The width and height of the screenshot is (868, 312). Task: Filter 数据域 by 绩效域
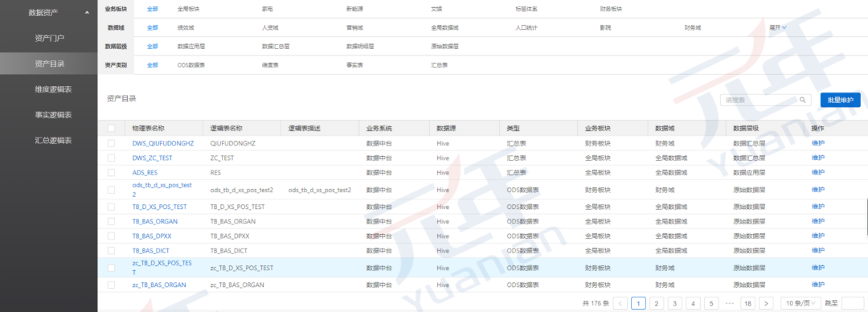[x=186, y=27]
